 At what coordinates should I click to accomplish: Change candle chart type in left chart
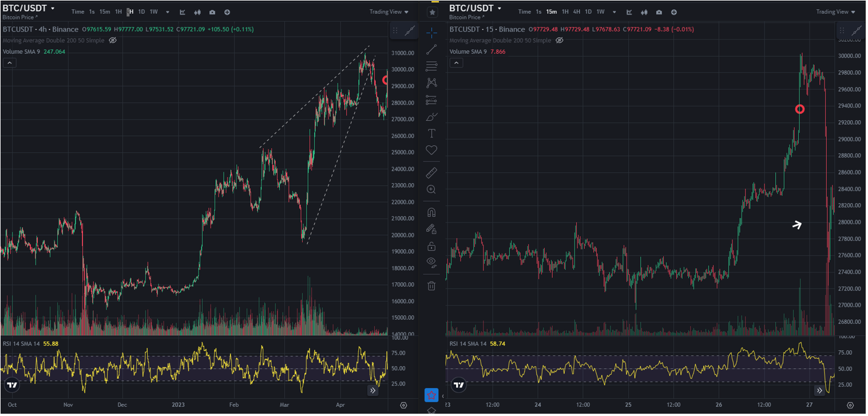[x=197, y=12]
